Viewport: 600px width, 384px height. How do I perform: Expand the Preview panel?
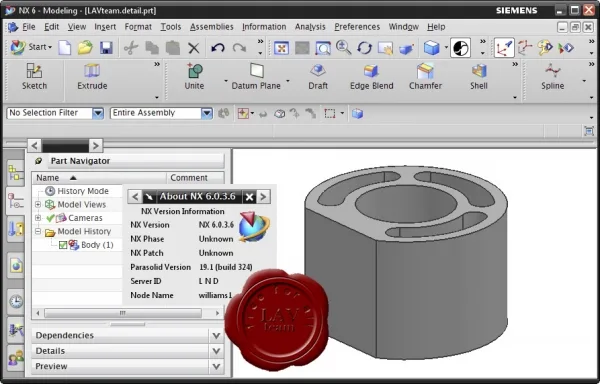[x=216, y=366]
